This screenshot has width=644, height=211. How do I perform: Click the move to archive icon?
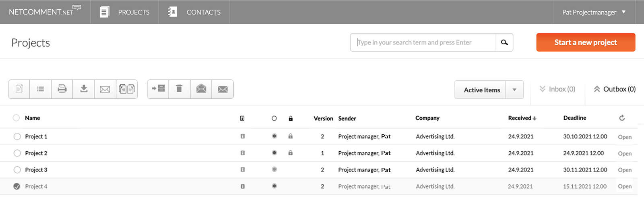158,89
